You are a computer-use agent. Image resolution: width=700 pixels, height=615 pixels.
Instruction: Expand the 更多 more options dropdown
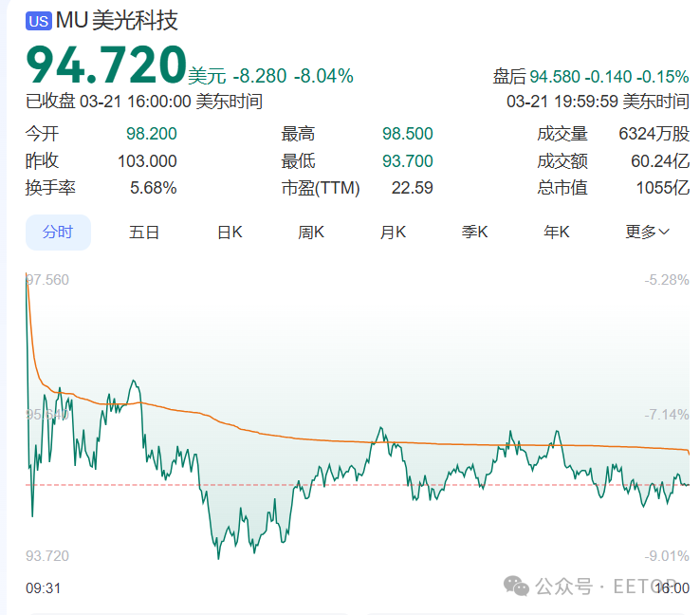click(647, 232)
